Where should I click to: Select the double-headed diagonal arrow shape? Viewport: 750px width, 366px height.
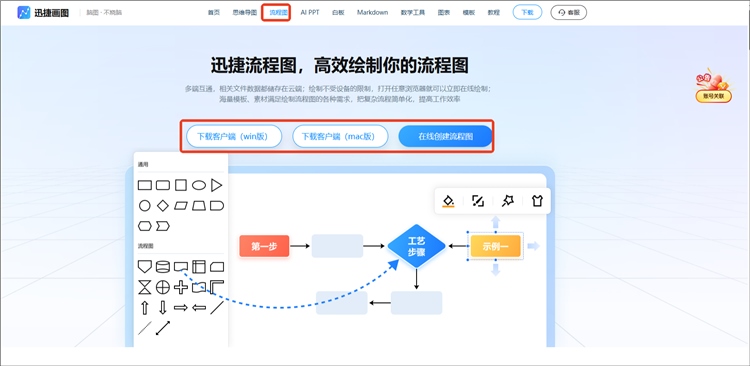163,328
